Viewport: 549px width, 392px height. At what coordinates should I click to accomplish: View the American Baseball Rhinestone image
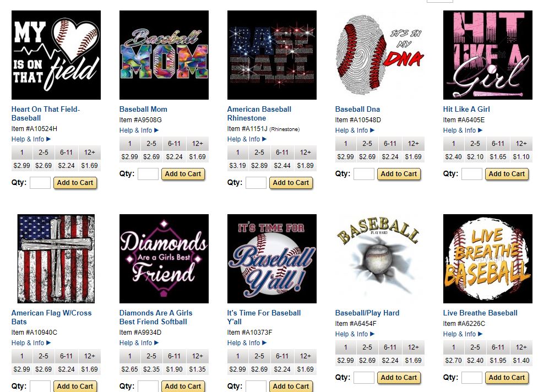click(271, 55)
